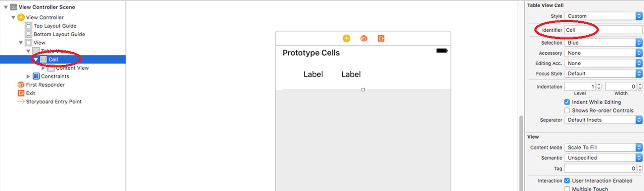This screenshot has height=191, width=644.
Task: Click the first Label in prototype cell
Action: pos(313,75)
